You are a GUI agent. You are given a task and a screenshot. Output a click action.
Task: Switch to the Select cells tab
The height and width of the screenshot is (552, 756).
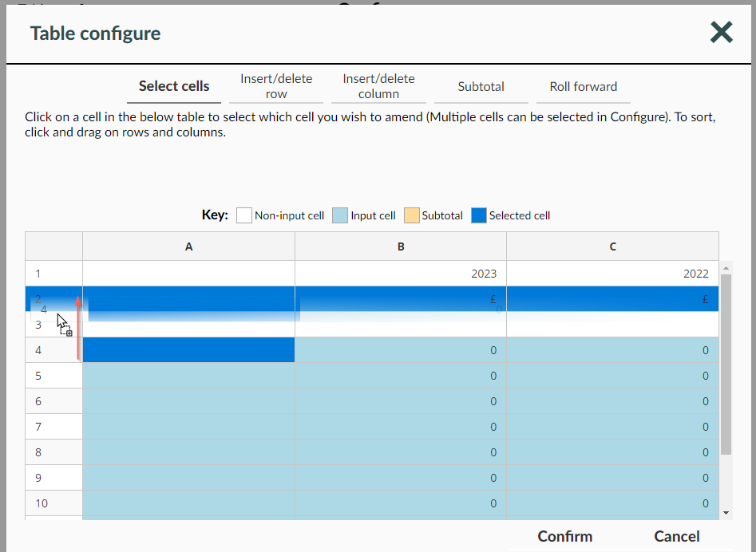[174, 86]
